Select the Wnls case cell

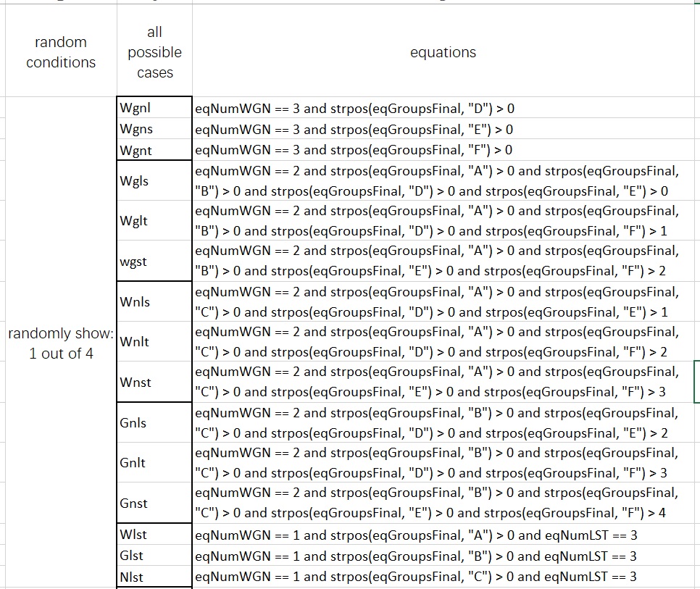click(154, 301)
